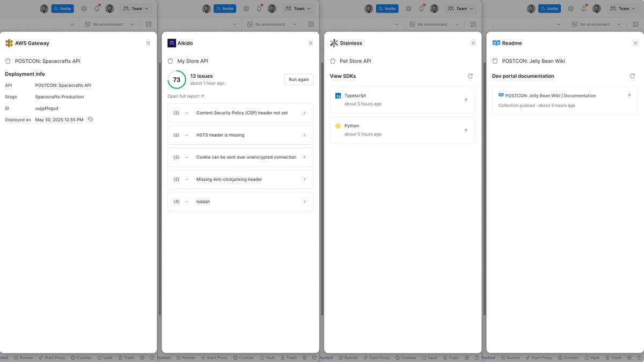Viewport: 644px width, 362px height.
Task: Open No environment dropdown above the Stainless panel
Action: [434, 24]
